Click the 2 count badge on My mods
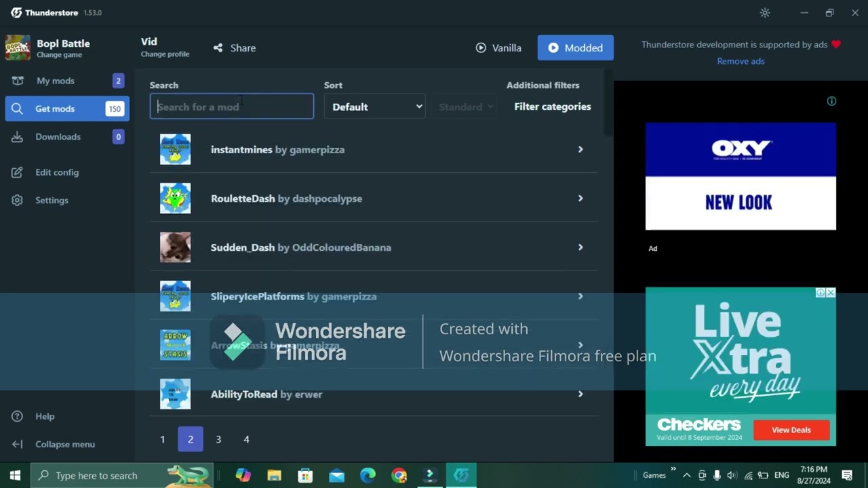This screenshot has height=488, width=868. 118,81
